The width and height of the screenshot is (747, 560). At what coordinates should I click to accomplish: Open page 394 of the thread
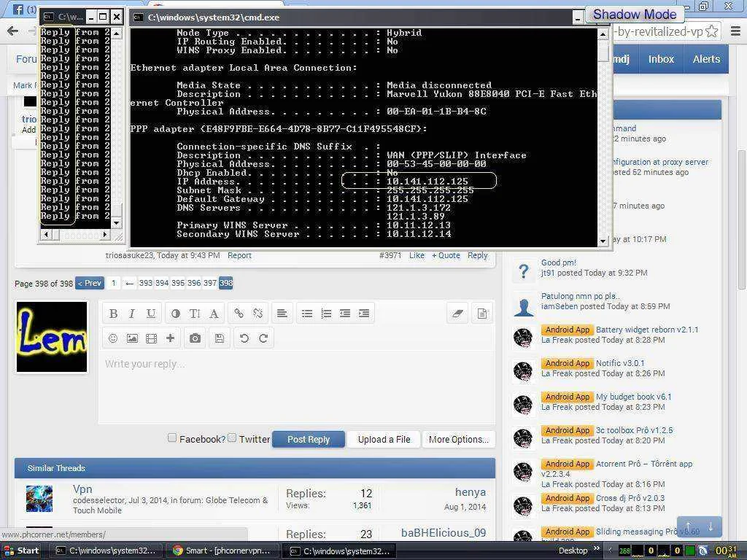coord(162,284)
